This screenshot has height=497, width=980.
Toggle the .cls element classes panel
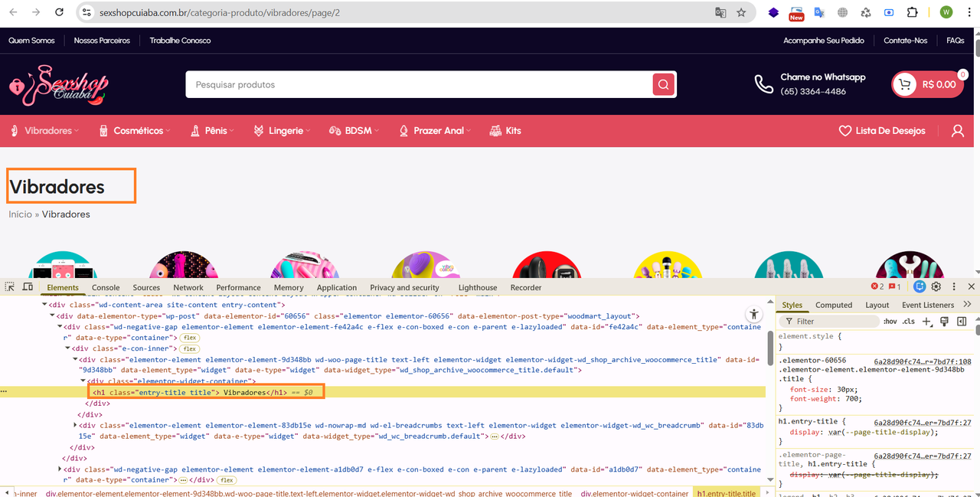(x=909, y=322)
